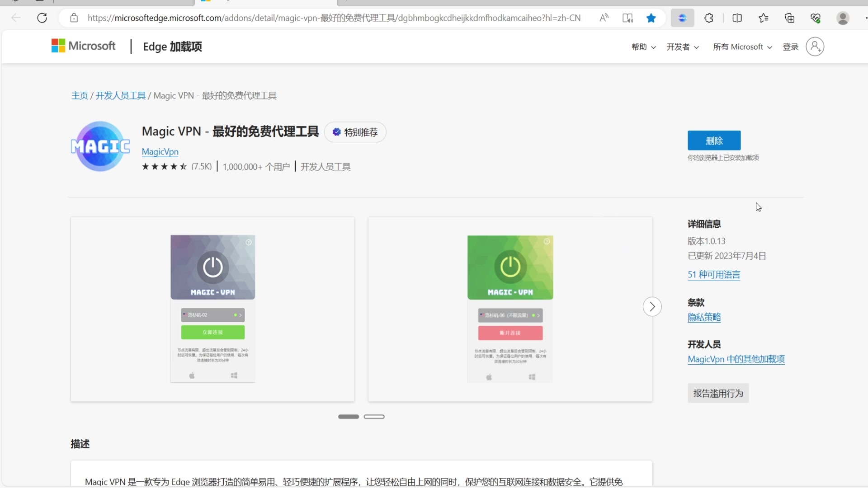Open the Extensions puzzle icon
The image size is (868, 488).
(709, 18)
